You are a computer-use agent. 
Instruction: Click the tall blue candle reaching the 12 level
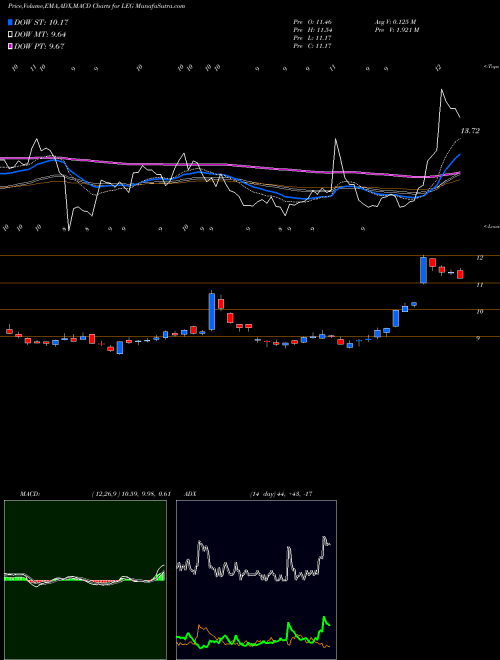tap(423, 269)
